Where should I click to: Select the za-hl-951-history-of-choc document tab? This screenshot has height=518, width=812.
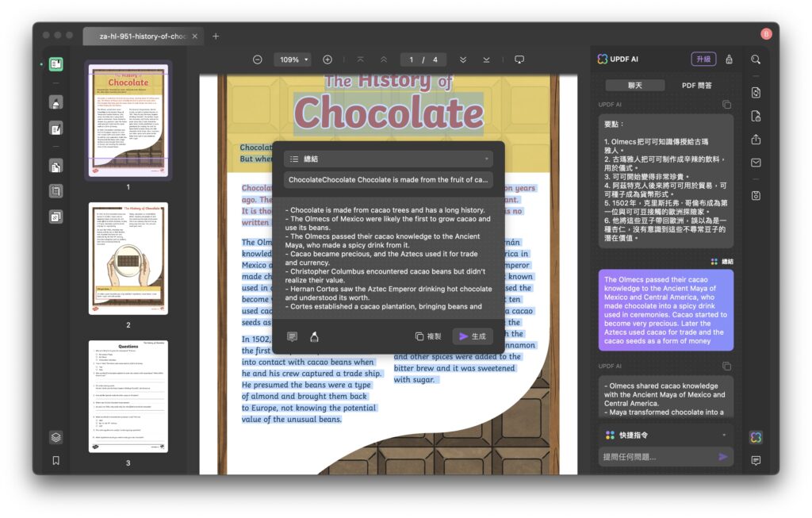coord(143,36)
